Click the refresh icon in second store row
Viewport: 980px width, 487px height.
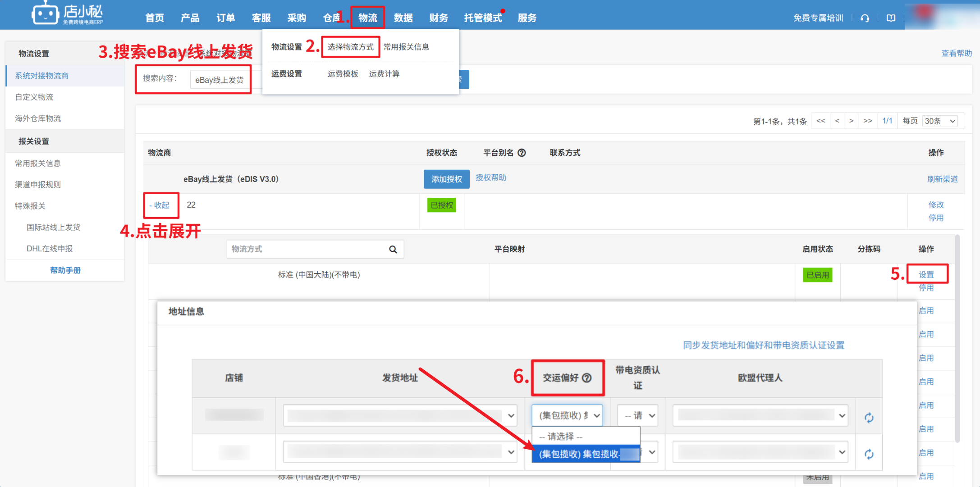click(869, 454)
